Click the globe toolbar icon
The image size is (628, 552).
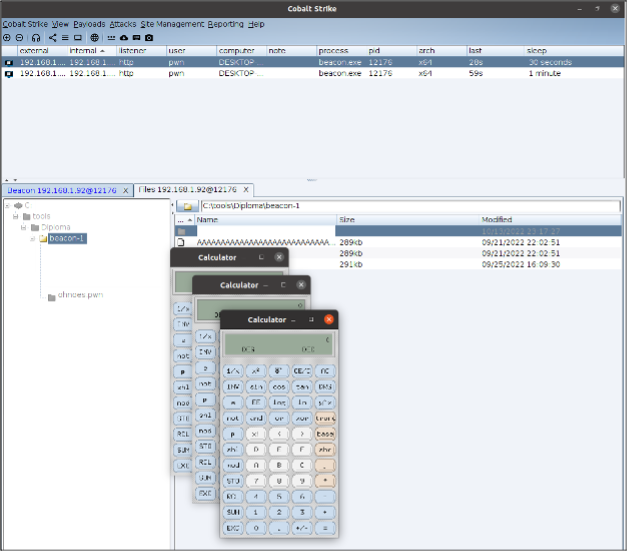pyautogui.click(x=95, y=38)
